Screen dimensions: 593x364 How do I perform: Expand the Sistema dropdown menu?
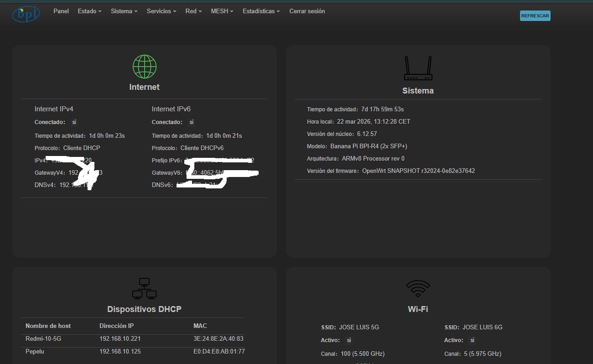[x=124, y=11]
